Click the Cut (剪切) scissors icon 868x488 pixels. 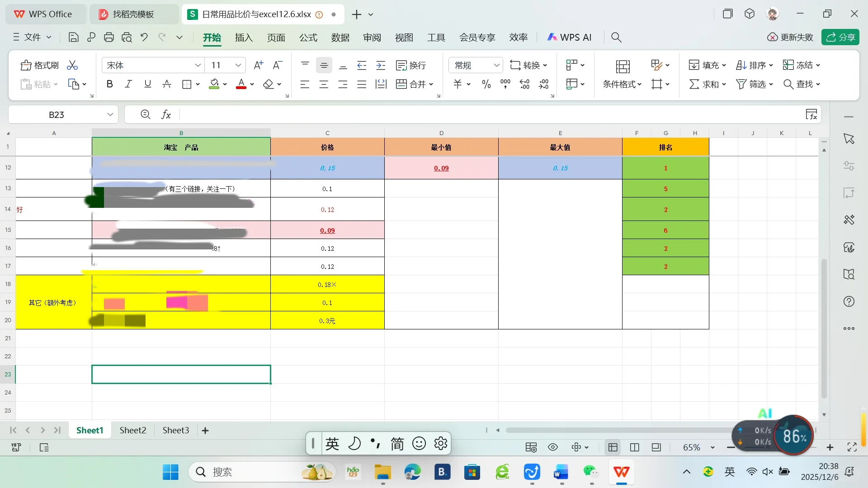pyautogui.click(x=72, y=65)
